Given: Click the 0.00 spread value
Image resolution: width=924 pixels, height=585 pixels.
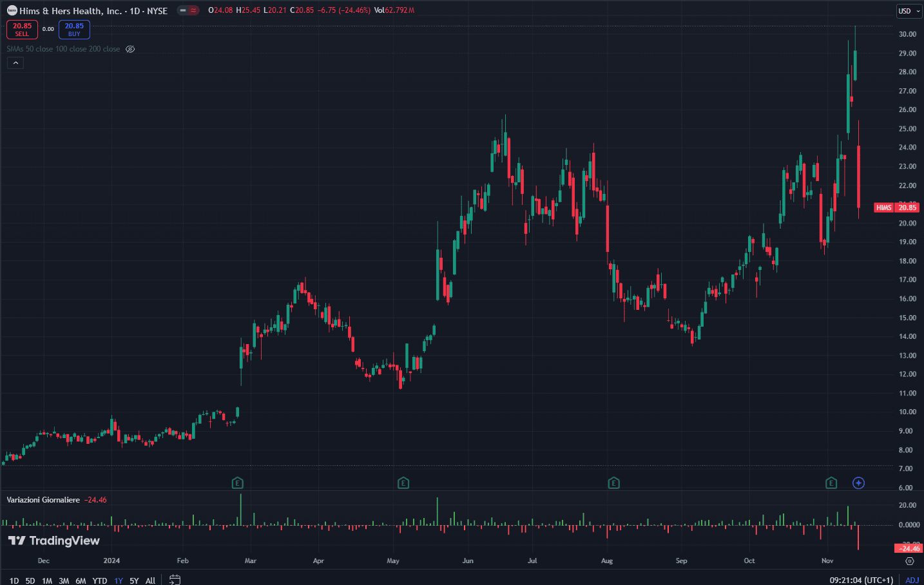Looking at the screenshot, I should (48, 29).
